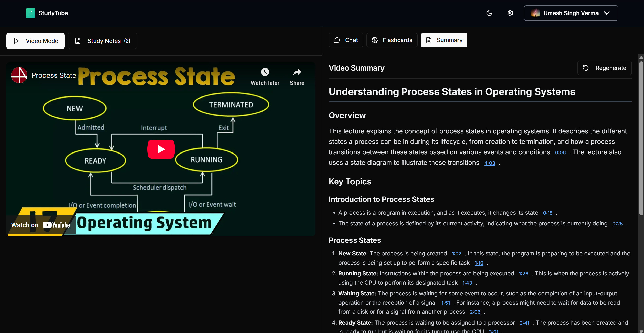
Task: Save the video using Watch later clock icon
Action: [265, 72]
